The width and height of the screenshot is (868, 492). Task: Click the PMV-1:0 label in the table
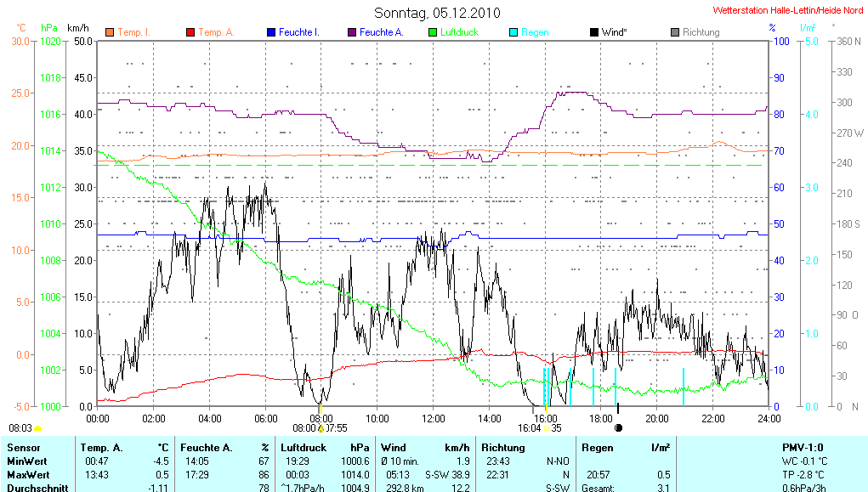click(x=802, y=447)
